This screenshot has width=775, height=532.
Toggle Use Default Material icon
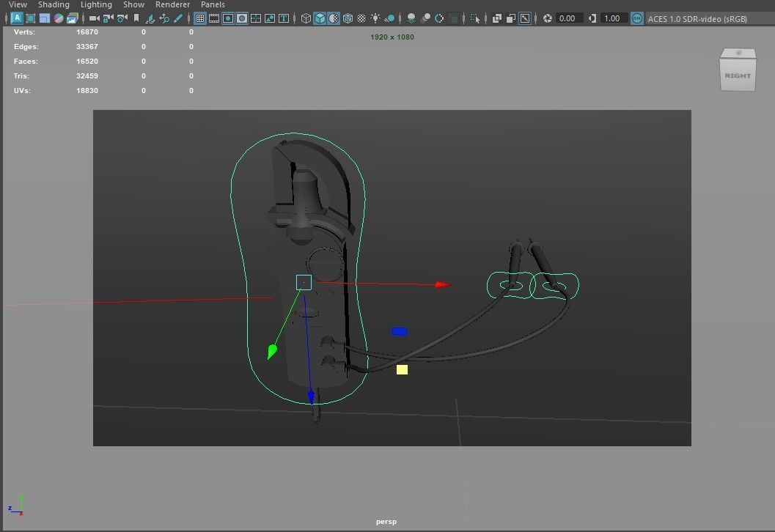[334, 18]
